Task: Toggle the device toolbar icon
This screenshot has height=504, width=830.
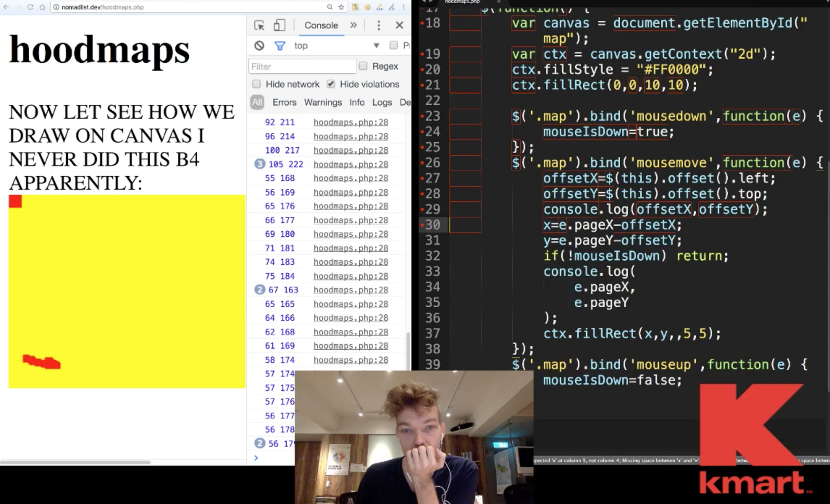Action: pos(279,25)
